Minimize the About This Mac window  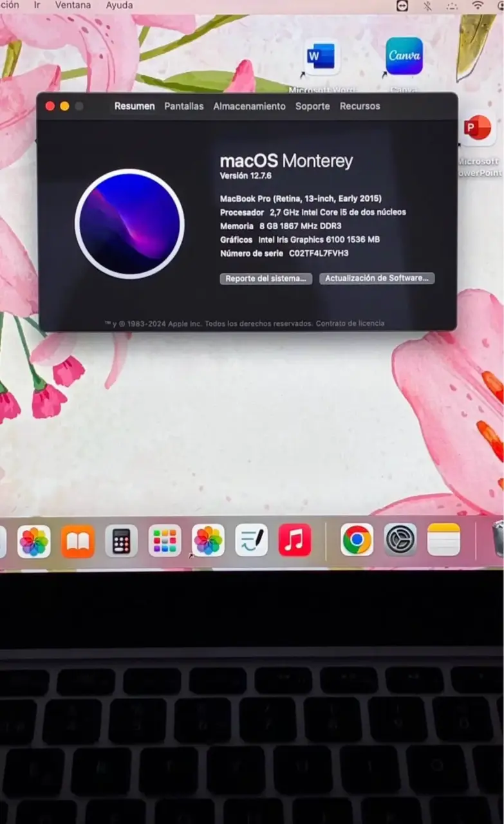(x=64, y=106)
